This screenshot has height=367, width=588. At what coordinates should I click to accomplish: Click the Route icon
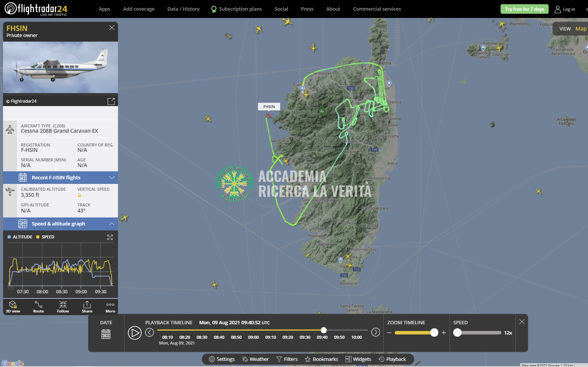point(39,306)
